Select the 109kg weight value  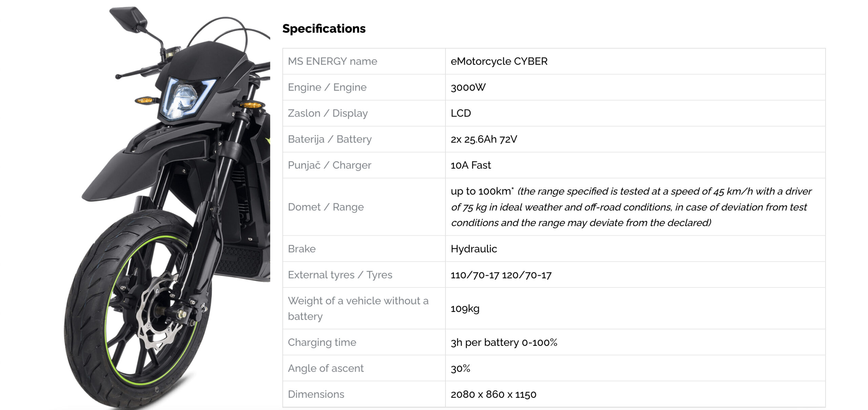point(465,309)
